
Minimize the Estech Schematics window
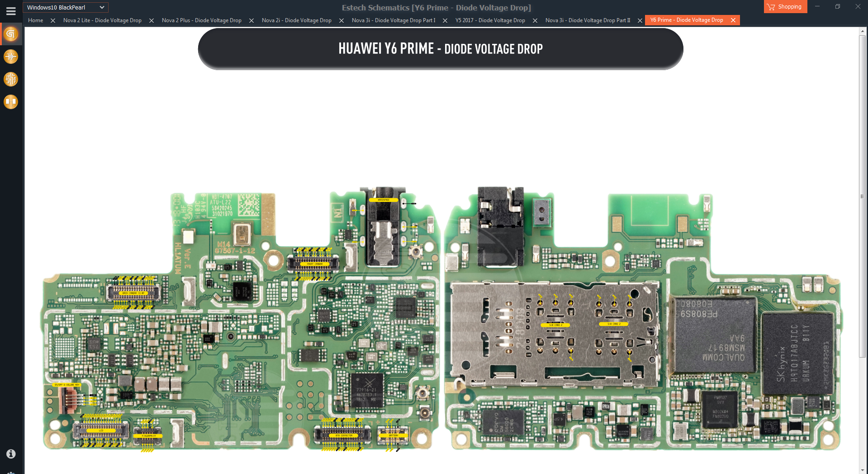point(817,6)
